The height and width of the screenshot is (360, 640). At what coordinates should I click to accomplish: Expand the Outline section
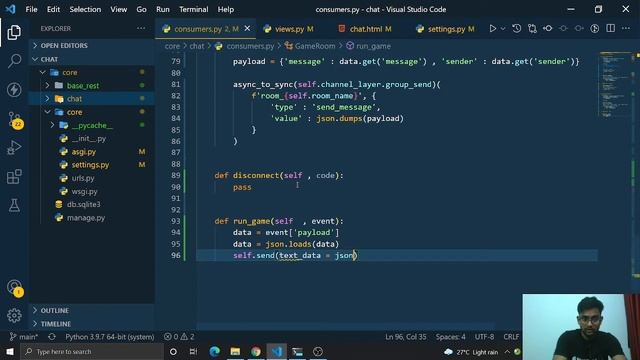(x=91, y=310)
